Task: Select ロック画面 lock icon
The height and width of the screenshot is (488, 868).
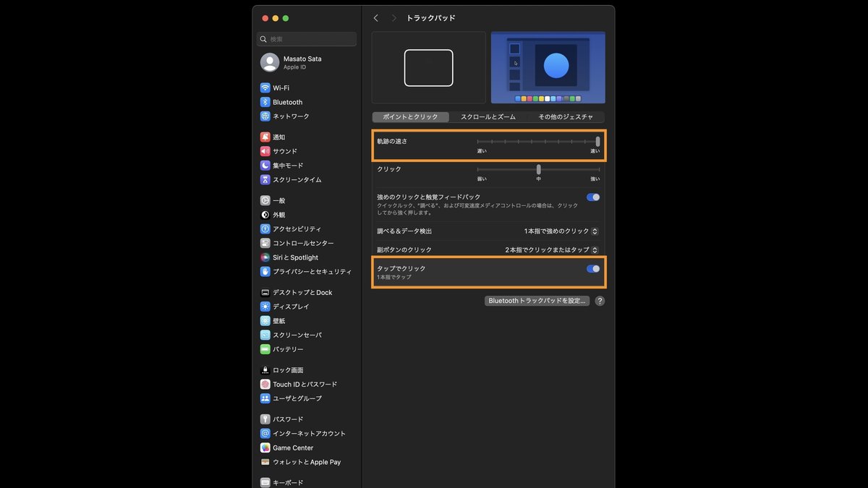Action: coord(265,370)
